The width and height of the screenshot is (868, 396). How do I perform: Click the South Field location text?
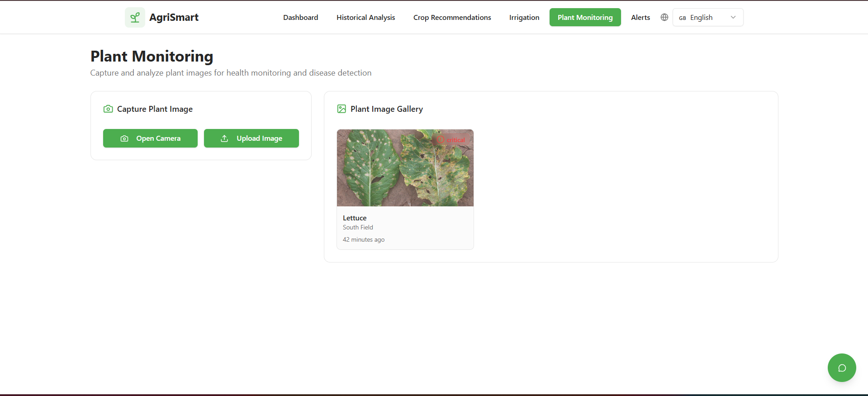point(358,228)
